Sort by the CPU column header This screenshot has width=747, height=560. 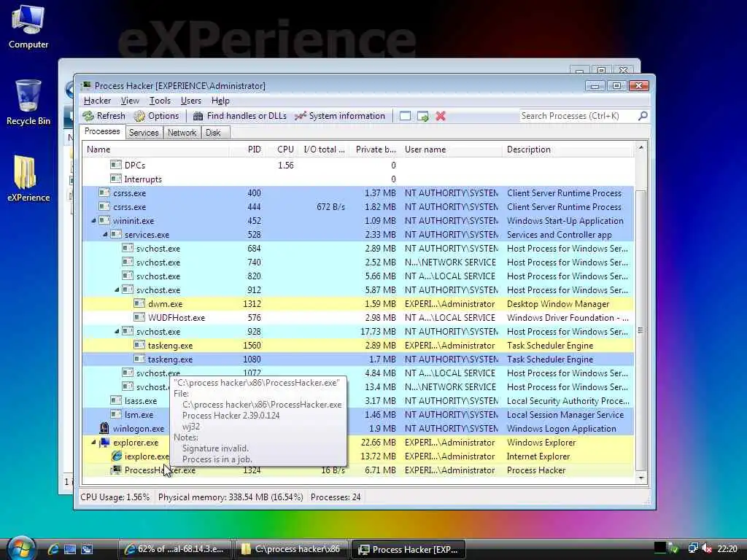(x=283, y=149)
